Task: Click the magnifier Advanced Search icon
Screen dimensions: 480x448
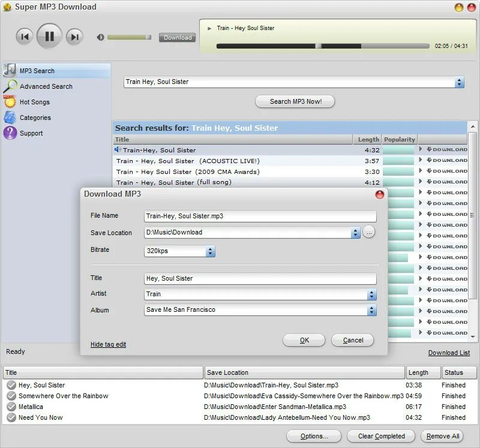Action: 10,86
